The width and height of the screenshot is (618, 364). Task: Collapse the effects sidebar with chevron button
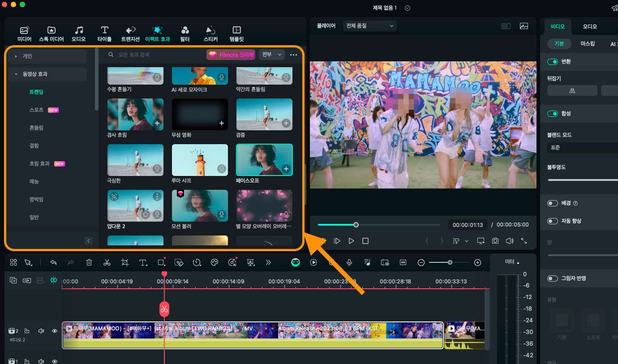[x=88, y=241]
